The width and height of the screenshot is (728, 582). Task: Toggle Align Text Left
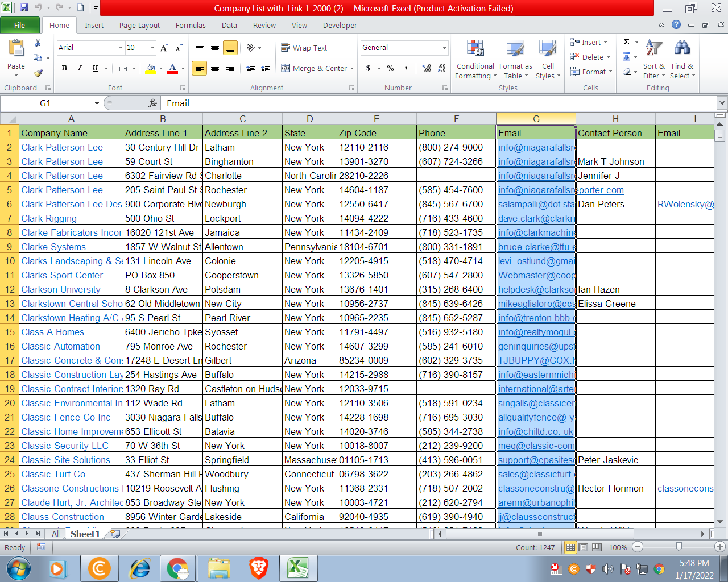point(199,68)
